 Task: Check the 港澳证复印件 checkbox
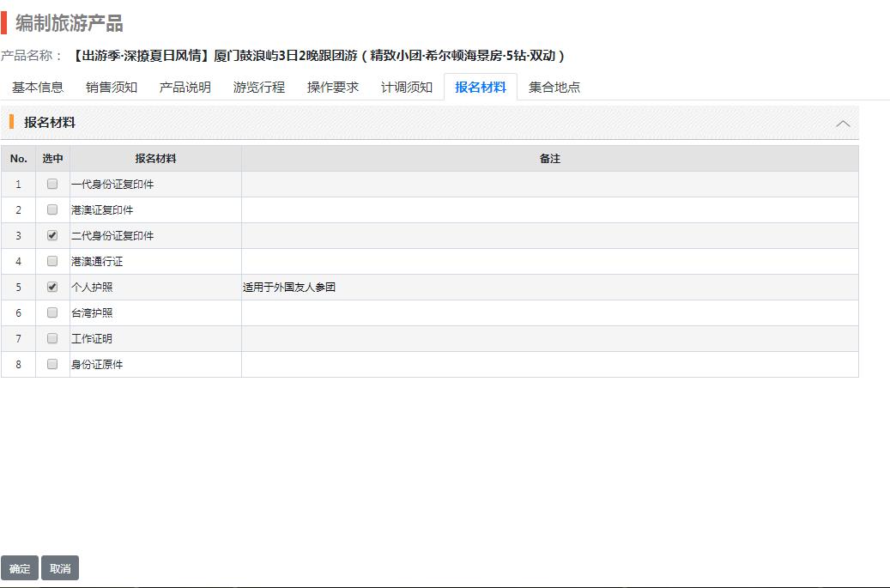pyautogui.click(x=52, y=209)
